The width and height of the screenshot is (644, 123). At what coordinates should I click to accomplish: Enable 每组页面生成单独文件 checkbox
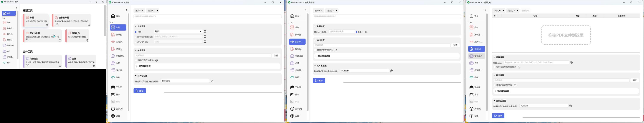[494, 67]
